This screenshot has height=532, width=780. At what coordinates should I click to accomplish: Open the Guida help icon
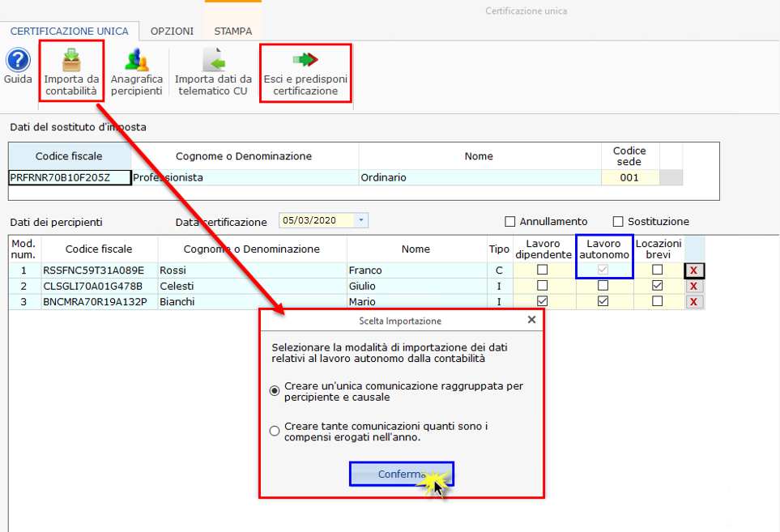18,62
